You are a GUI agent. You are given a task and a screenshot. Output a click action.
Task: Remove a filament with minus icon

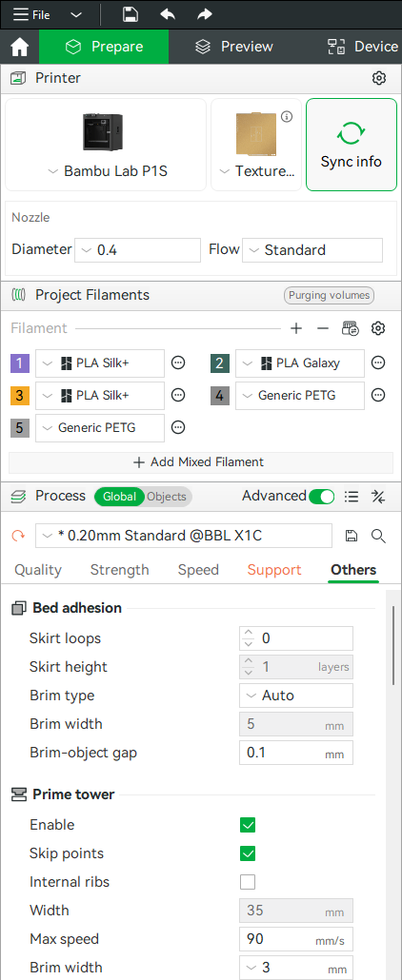[323, 328]
